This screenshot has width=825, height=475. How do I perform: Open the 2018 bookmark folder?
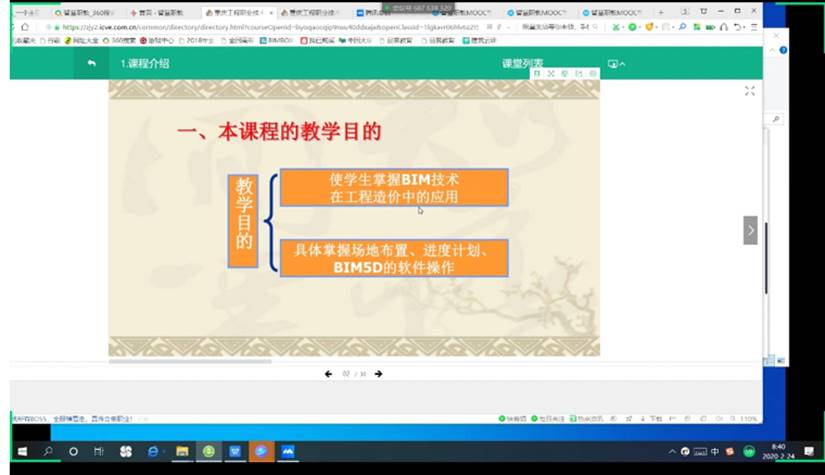(x=196, y=41)
